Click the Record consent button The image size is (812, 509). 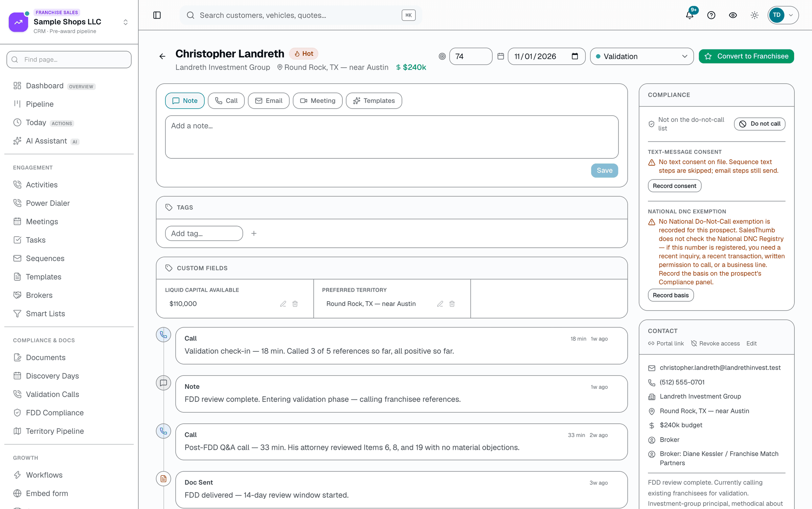click(x=674, y=186)
